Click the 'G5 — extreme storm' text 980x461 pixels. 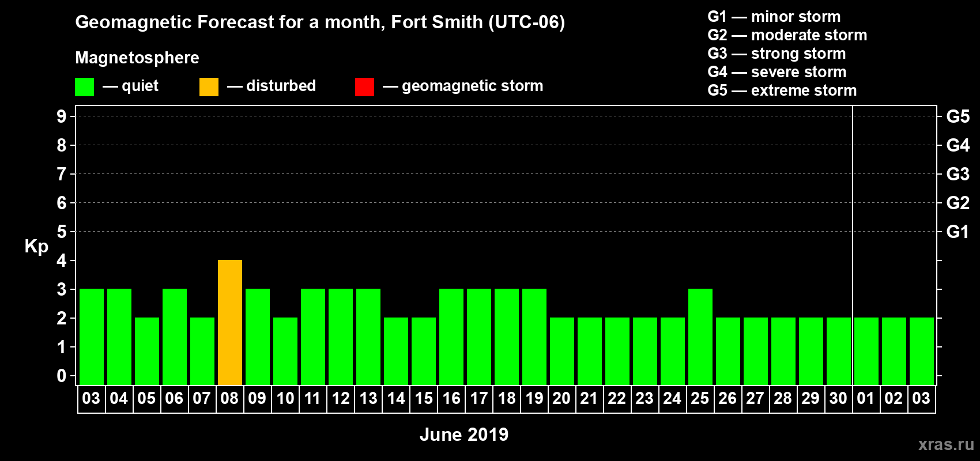[782, 90]
